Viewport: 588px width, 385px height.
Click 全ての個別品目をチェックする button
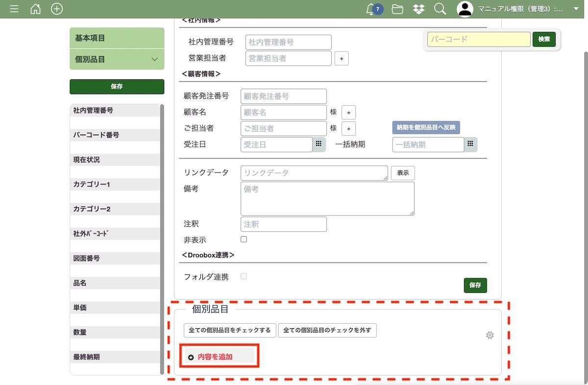click(230, 330)
